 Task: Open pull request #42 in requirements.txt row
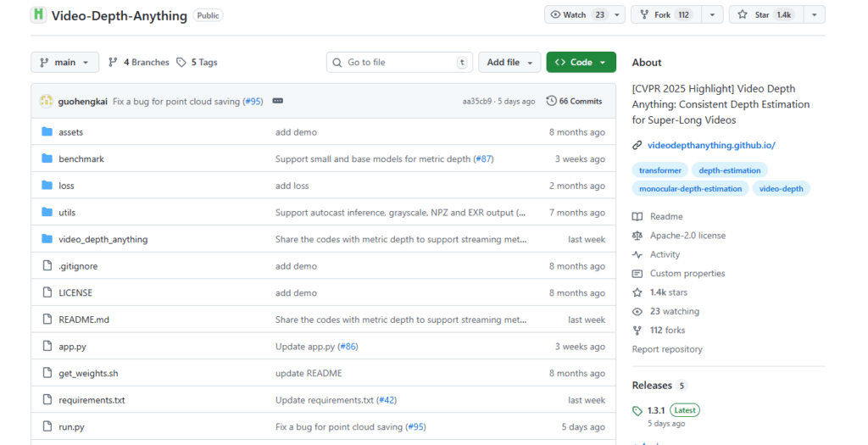(387, 400)
